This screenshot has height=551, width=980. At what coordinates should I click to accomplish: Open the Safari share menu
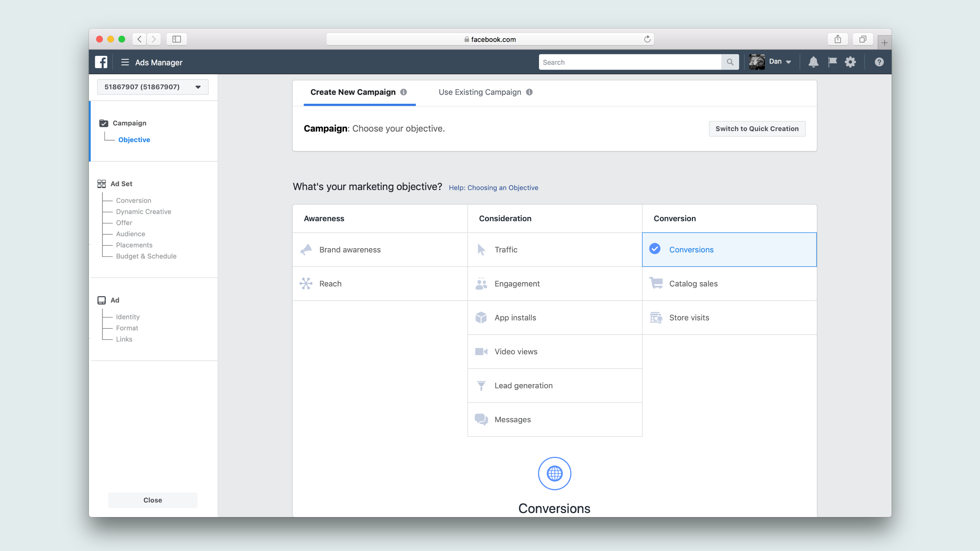coord(838,39)
